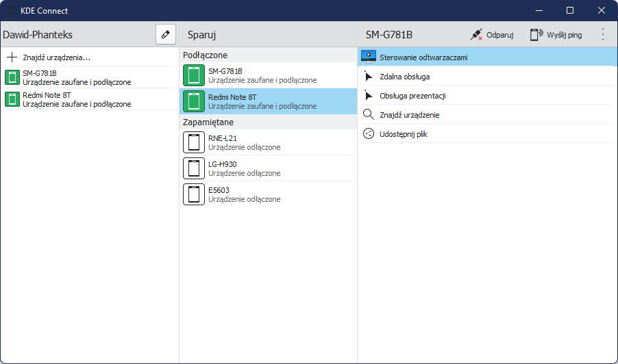Image resolution: width=618 pixels, height=364 pixels.
Task: Select RNE-L21 remembered device name
Action: pos(223,138)
